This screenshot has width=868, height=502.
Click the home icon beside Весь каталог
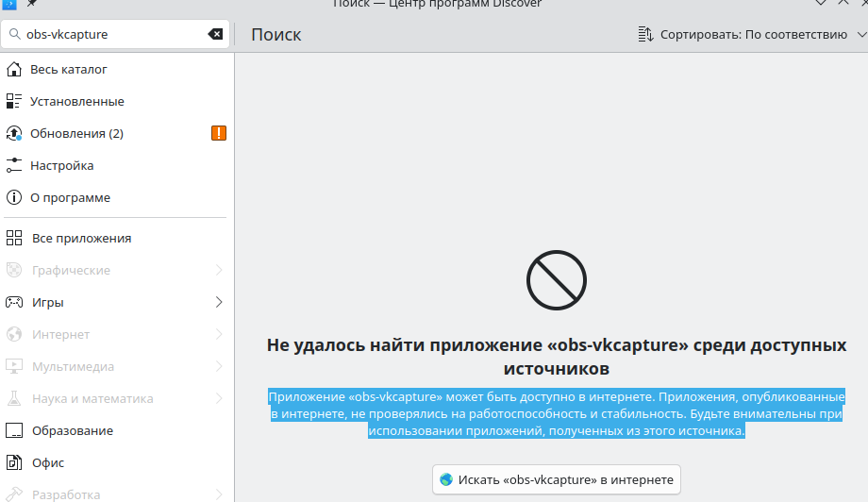tap(14, 69)
